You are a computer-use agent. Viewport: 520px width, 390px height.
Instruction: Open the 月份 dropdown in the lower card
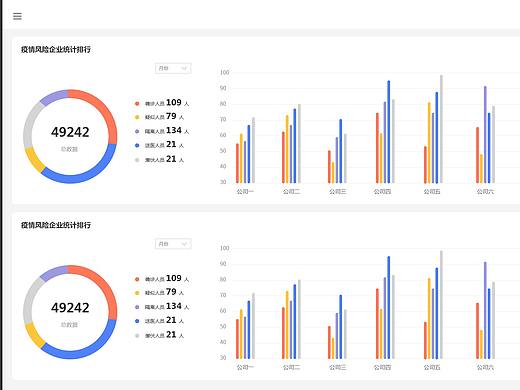point(173,244)
